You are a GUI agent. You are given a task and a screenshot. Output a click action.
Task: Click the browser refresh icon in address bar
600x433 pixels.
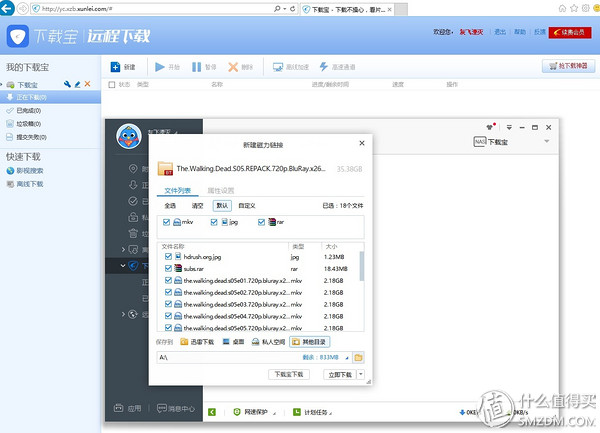click(x=293, y=8)
